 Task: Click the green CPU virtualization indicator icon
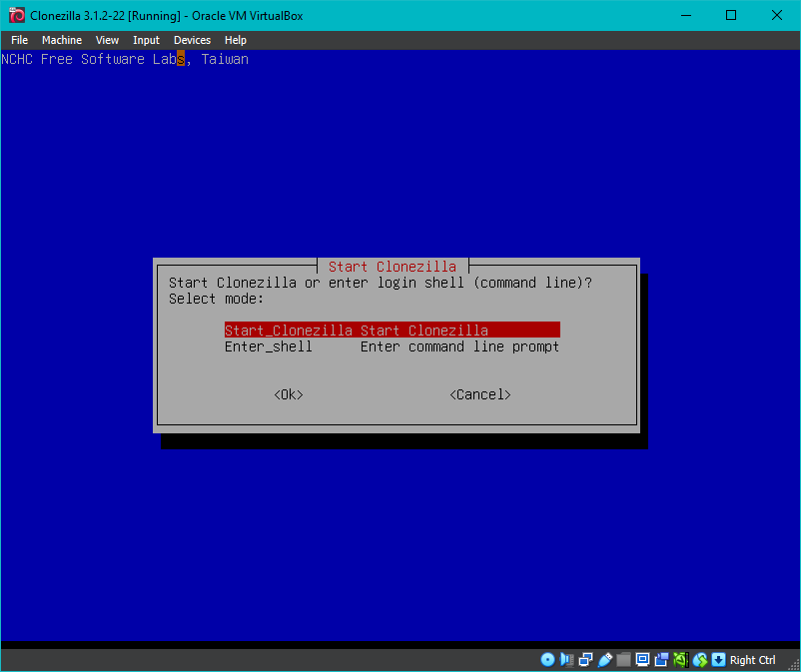click(680, 660)
